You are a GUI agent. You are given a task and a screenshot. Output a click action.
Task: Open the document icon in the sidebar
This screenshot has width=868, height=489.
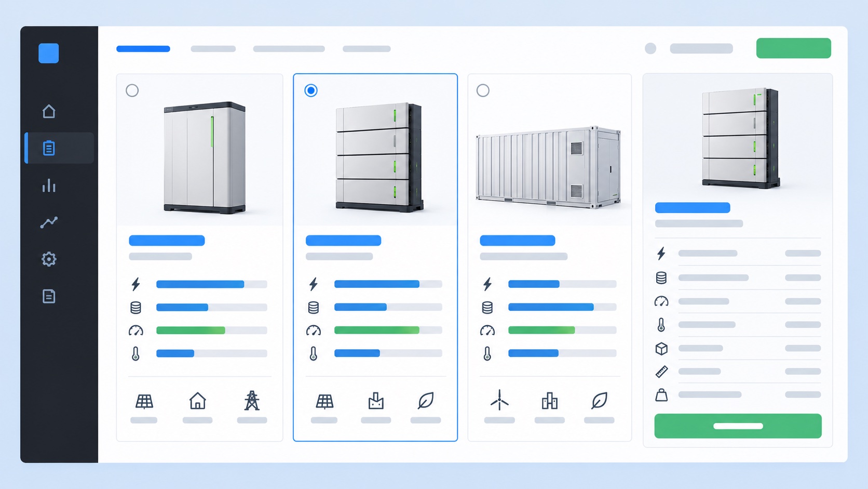(49, 296)
